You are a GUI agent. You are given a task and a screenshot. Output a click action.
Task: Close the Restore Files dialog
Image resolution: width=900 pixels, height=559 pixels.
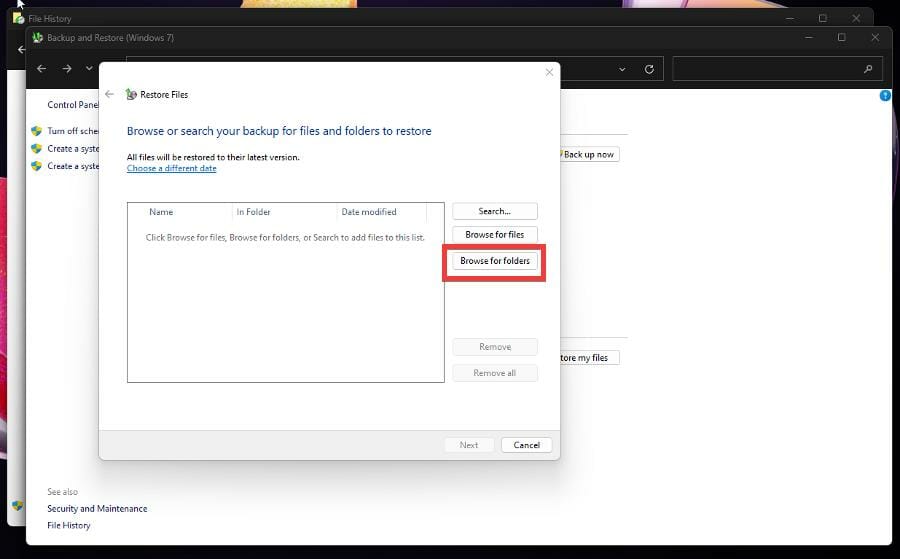(x=549, y=72)
